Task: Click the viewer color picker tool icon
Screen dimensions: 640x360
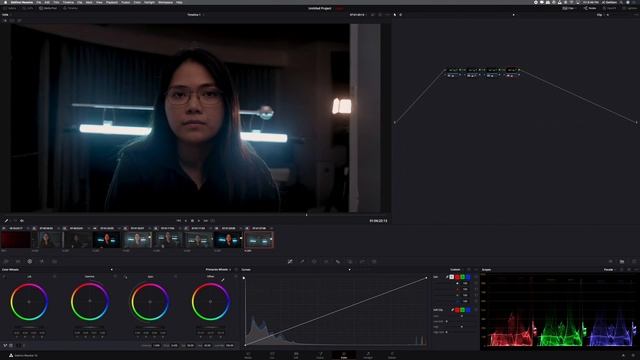Action: tap(6, 221)
